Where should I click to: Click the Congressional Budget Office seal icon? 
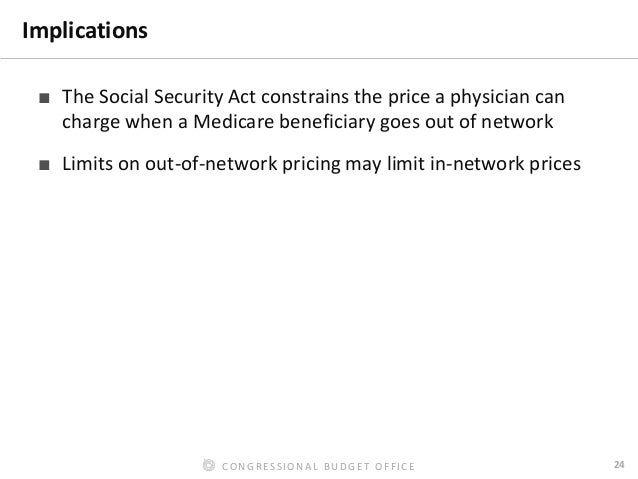pos(207,465)
